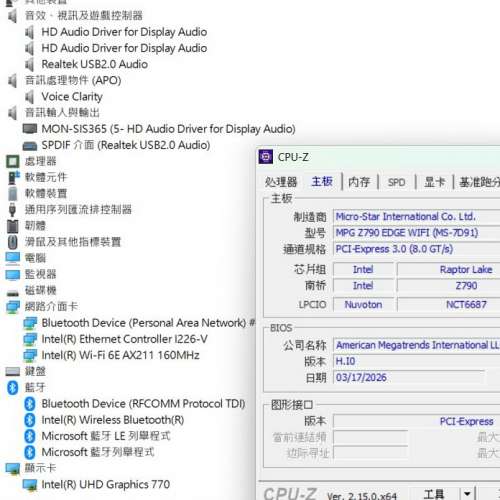Click the Ver. 2.15.0.x64 version text
Image resolution: width=500 pixels, height=500 pixels.
point(362,496)
